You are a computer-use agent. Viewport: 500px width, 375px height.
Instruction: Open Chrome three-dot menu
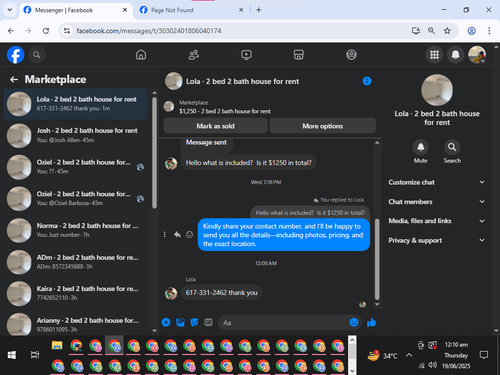489,31
